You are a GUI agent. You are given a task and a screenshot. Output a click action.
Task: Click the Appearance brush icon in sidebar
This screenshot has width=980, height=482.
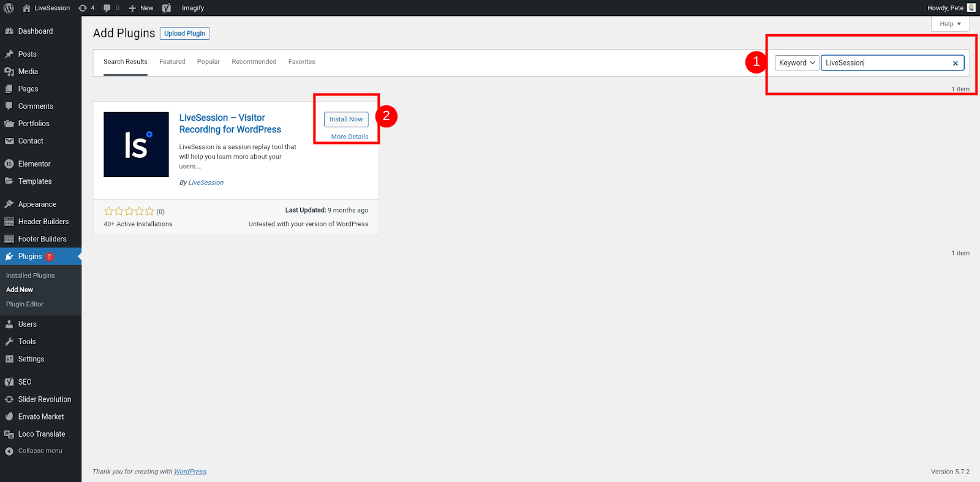click(x=9, y=205)
